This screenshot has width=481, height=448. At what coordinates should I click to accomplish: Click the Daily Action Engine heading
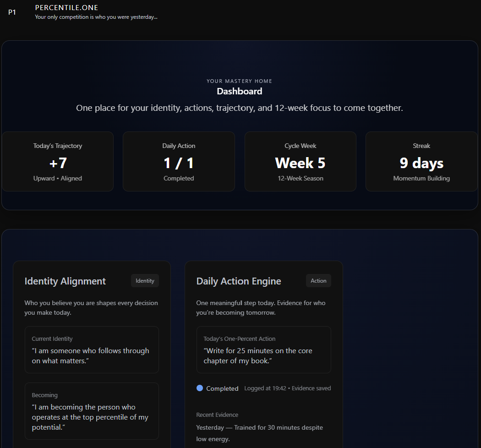click(x=239, y=281)
